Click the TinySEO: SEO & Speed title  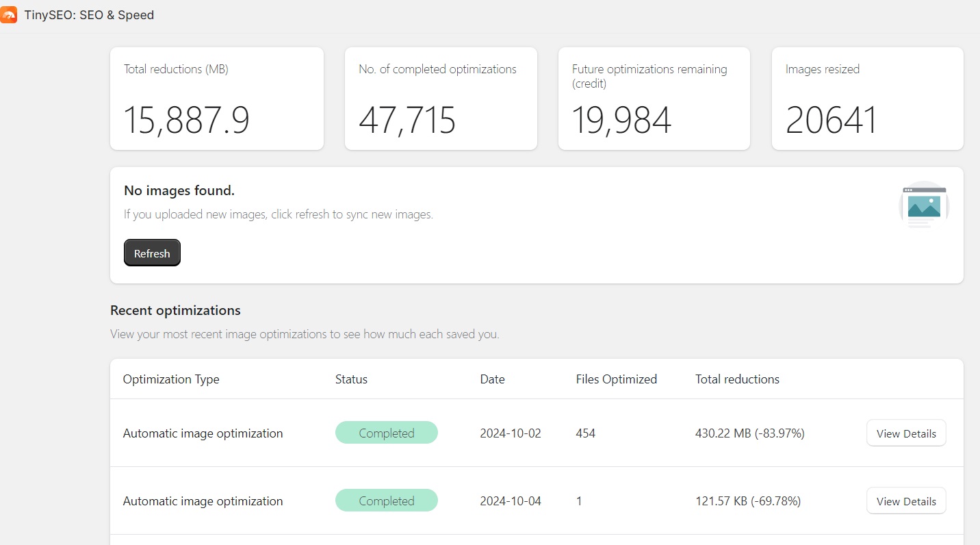[x=90, y=14]
